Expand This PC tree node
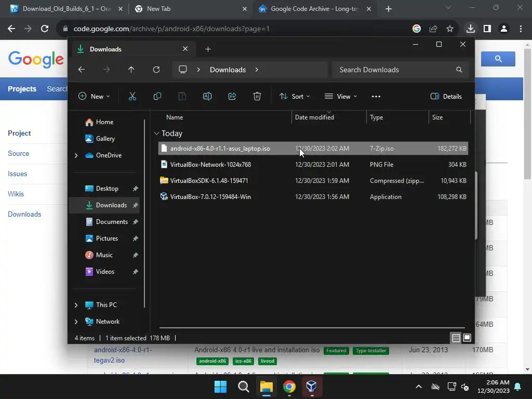This screenshot has width=532, height=399. click(76, 305)
